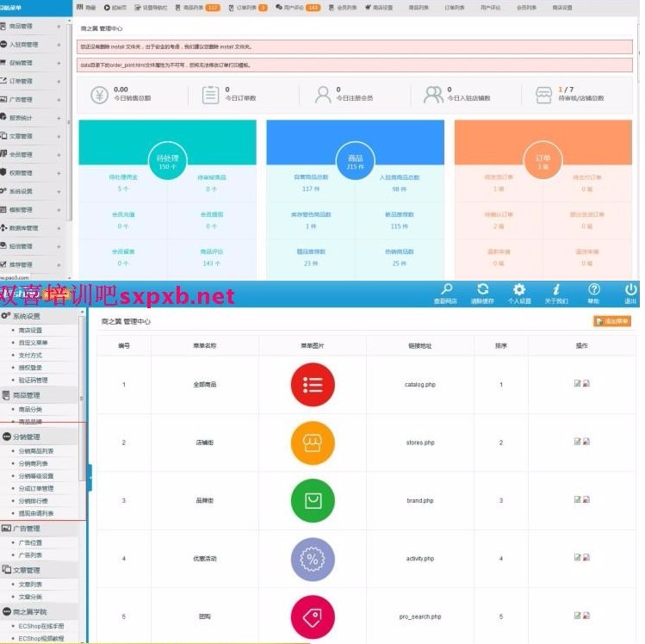The width and height of the screenshot is (645, 644).
Task: Click edit icon in the brand.php row
Action: point(578,499)
